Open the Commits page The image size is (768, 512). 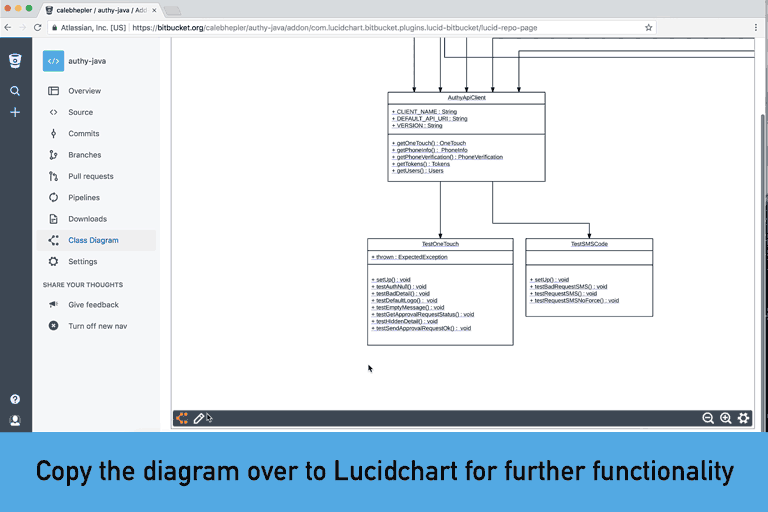pos(84,133)
